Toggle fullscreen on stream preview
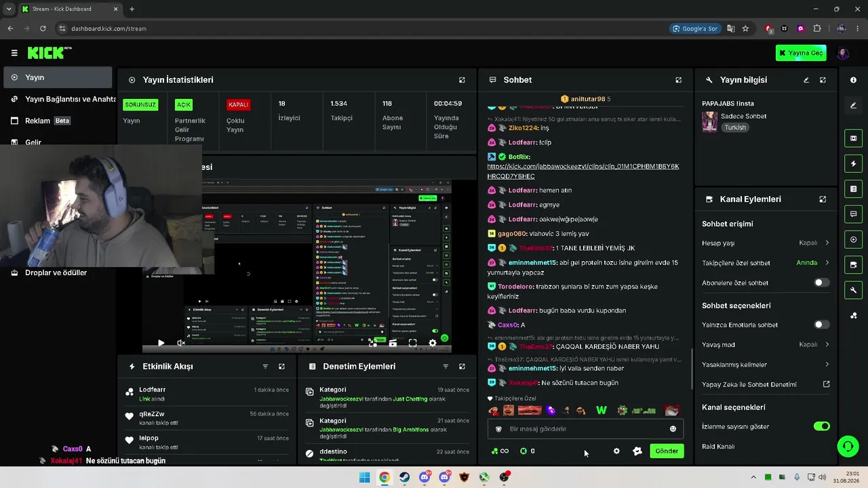Viewport: 868px width, 488px height. [412, 343]
